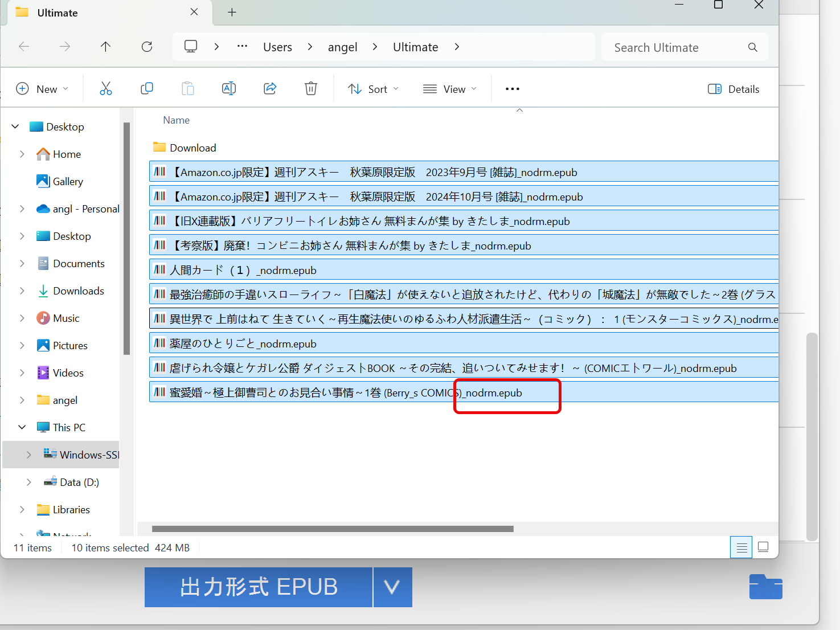Image resolution: width=840 pixels, height=630 pixels.
Task: Select 週刊アスキー 2023年9月号 epub file
Action: click(464, 172)
